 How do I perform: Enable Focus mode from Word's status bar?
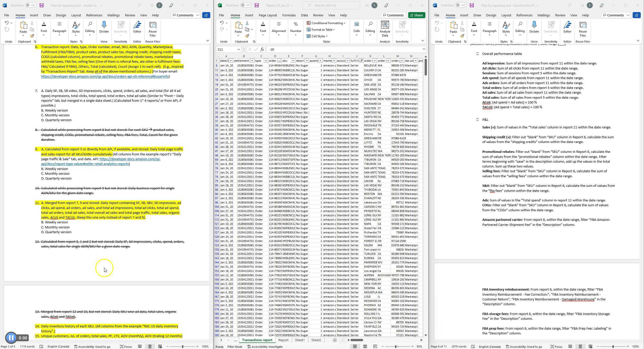[x=126, y=346]
